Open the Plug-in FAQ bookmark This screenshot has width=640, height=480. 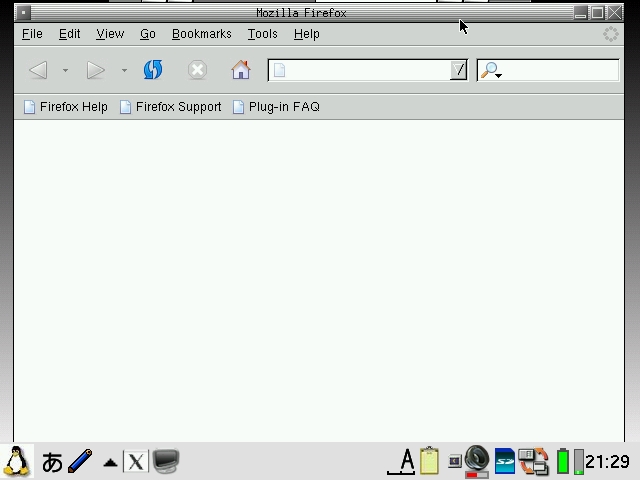[277, 107]
